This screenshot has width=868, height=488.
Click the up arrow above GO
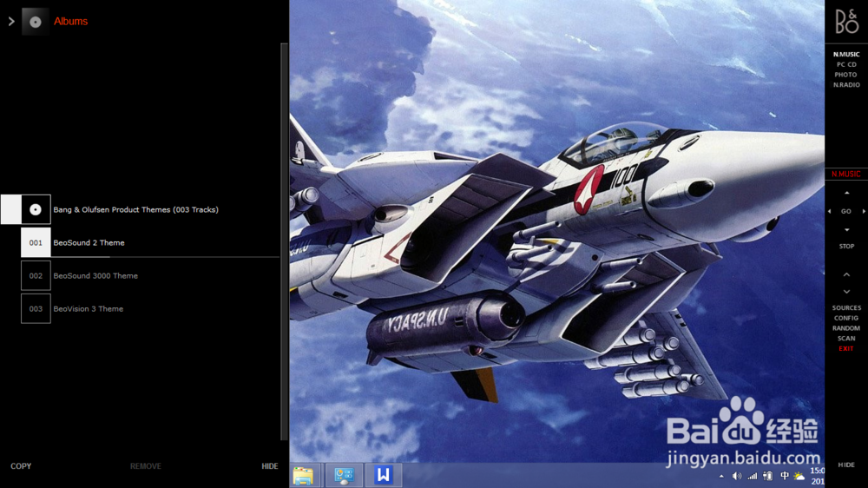[846, 193]
